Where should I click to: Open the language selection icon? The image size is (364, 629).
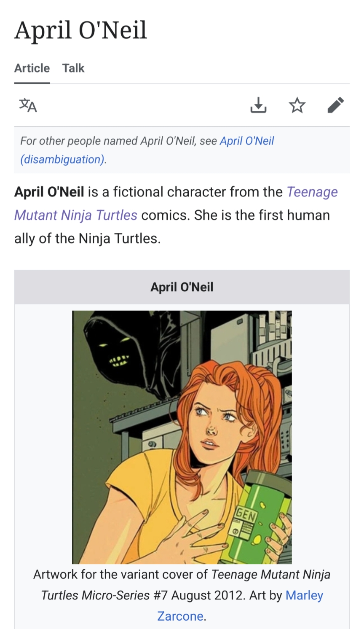coord(28,105)
